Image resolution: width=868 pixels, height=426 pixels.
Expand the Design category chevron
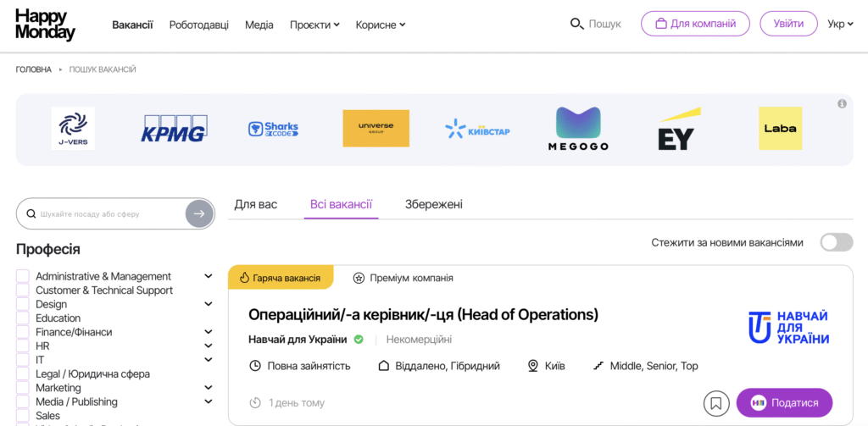coord(209,304)
